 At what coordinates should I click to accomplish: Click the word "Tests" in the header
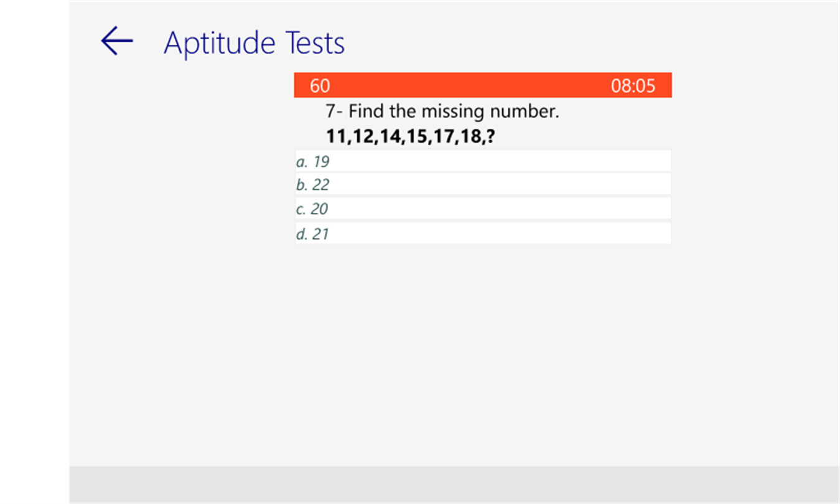[x=315, y=43]
